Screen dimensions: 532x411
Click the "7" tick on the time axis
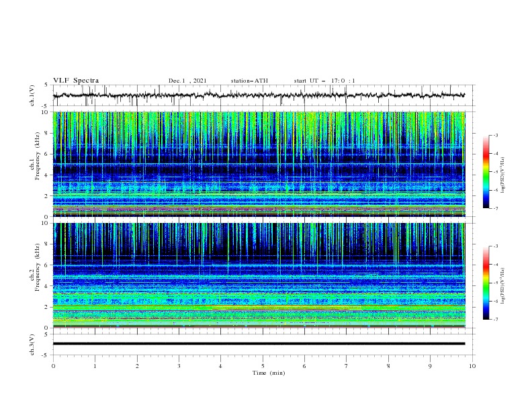pyautogui.click(x=347, y=366)
